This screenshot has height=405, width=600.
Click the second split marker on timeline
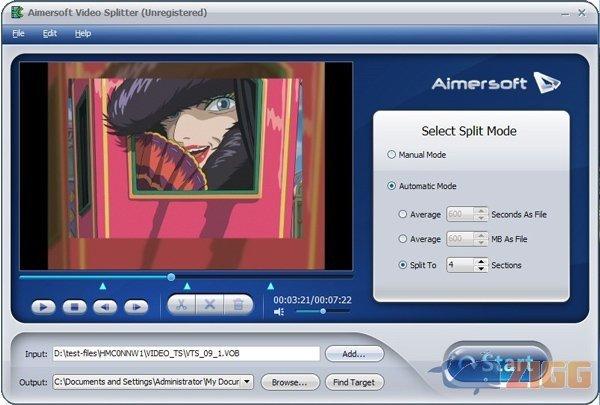click(187, 286)
